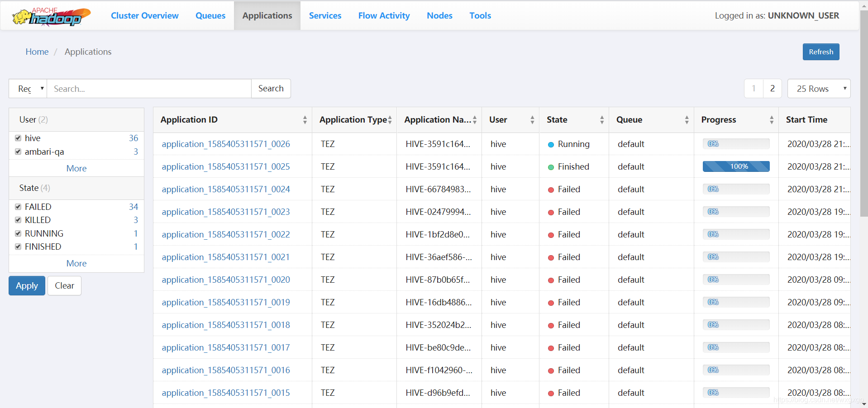Click HIVE-3591c164 name in the Running row

click(x=438, y=144)
